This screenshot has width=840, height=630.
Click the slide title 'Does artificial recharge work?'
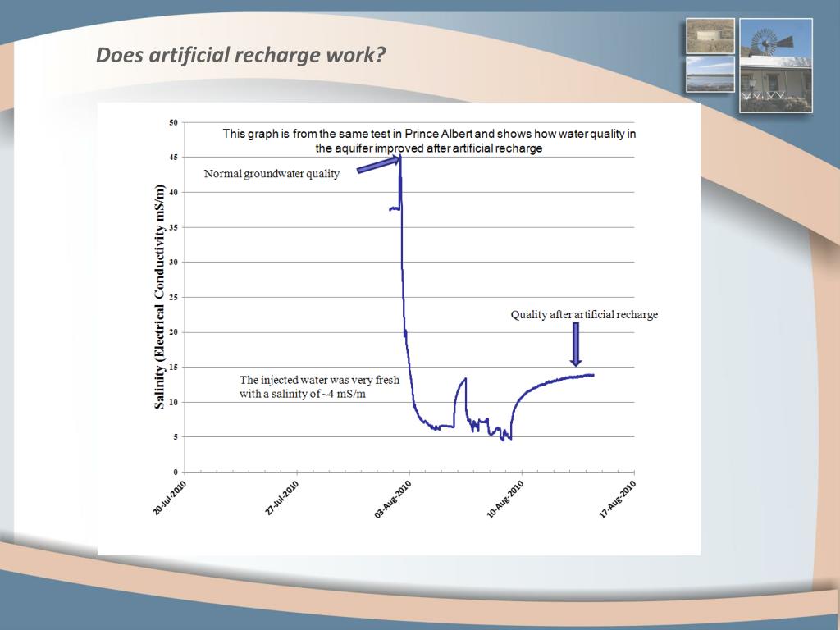(240, 55)
